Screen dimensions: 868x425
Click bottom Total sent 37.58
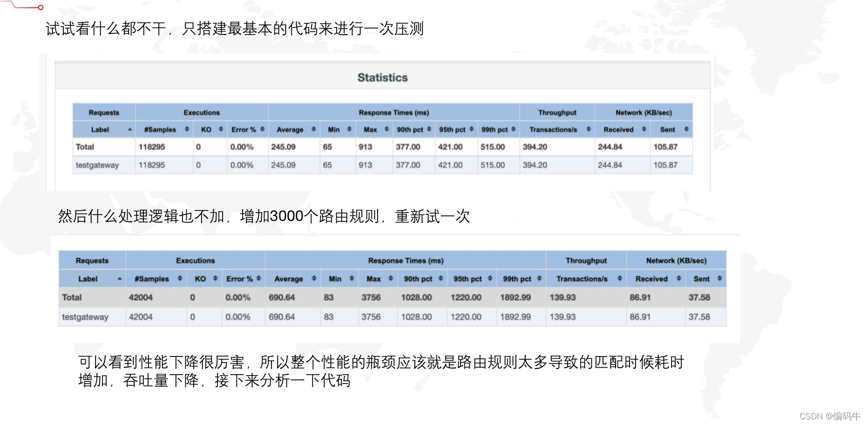point(699,297)
